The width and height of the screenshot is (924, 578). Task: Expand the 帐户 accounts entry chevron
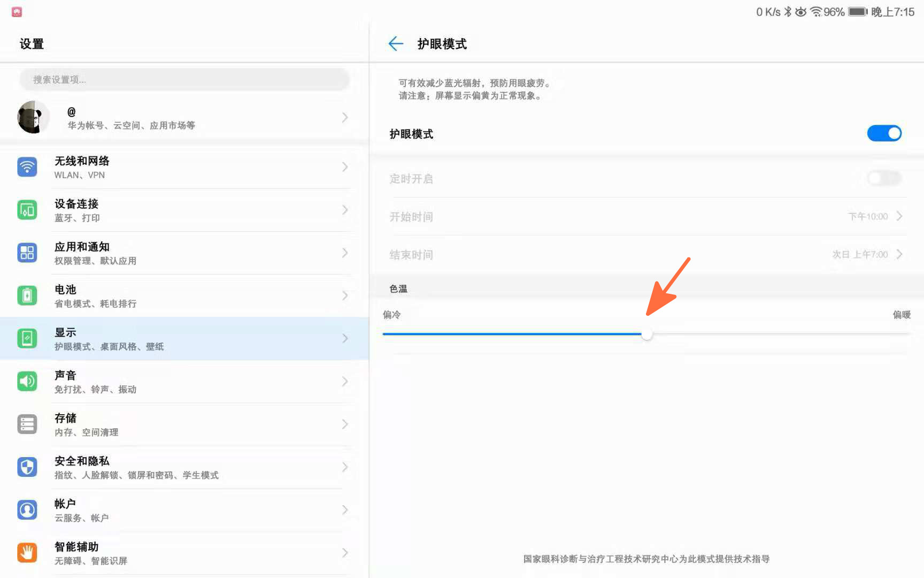tap(345, 509)
